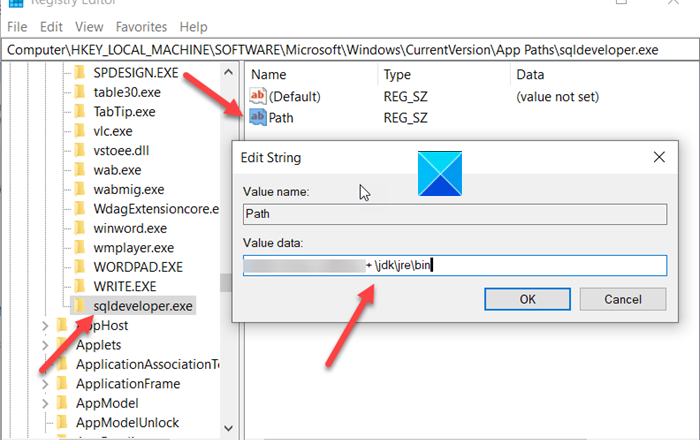Expand the AppModel key
The image size is (700, 440).
(45, 403)
